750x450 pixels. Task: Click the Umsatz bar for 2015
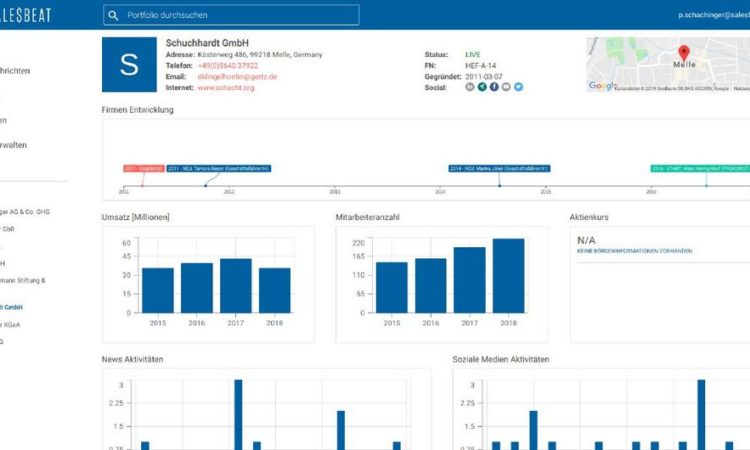pos(158,290)
